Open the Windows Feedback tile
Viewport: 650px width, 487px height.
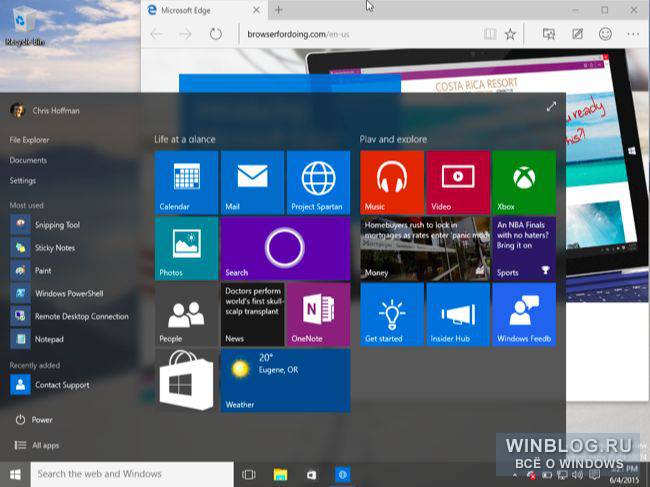pos(524,315)
